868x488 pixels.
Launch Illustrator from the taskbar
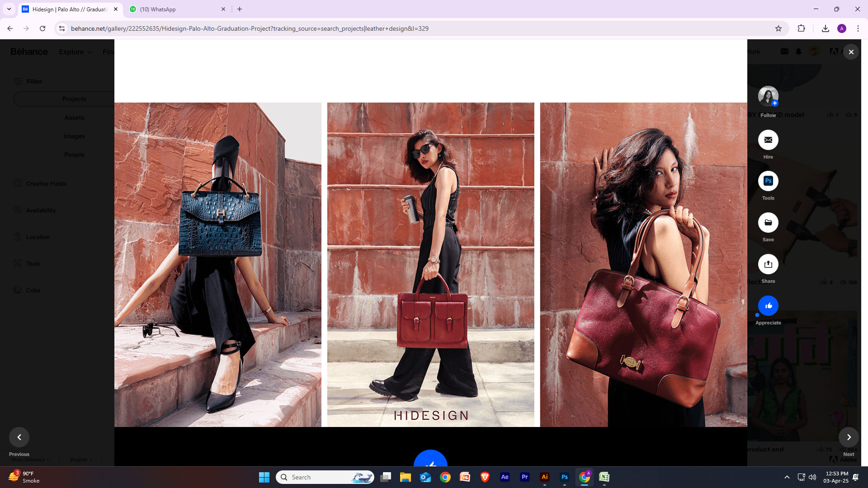tap(544, 477)
